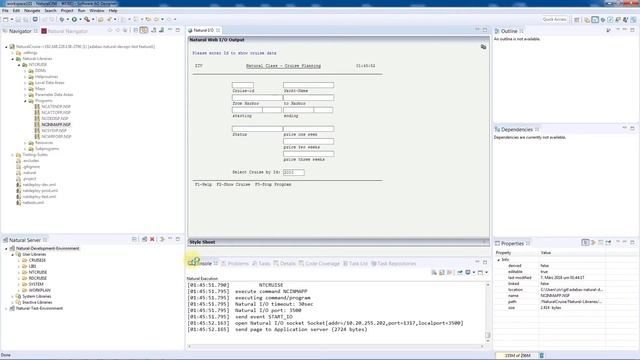Click the heap memory status bar

click(517, 356)
